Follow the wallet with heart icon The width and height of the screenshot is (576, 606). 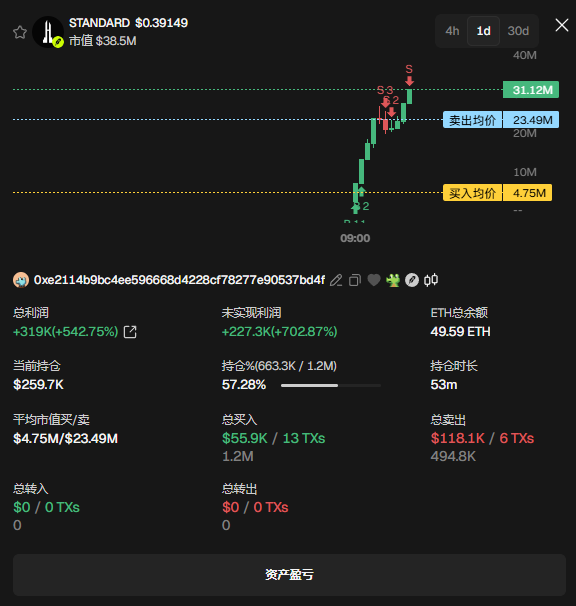[x=374, y=279]
